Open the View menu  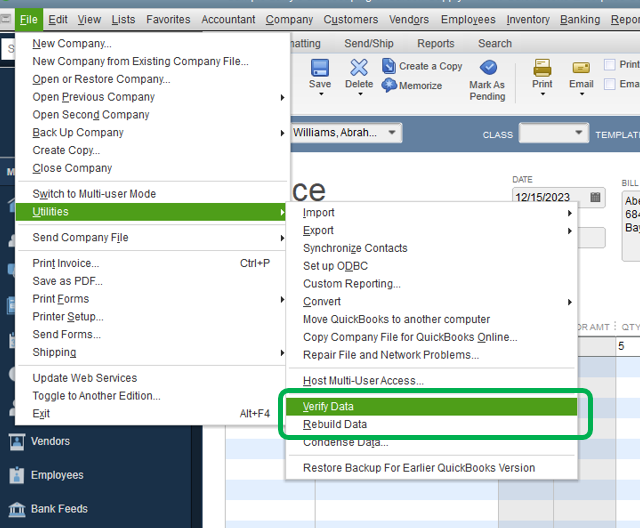[89, 20]
